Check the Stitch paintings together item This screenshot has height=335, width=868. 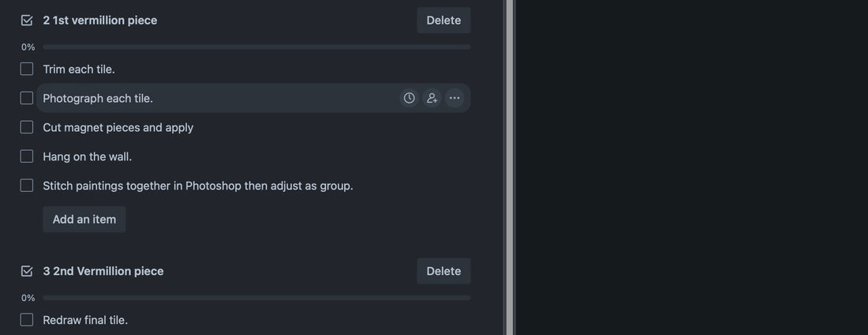pos(27,186)
